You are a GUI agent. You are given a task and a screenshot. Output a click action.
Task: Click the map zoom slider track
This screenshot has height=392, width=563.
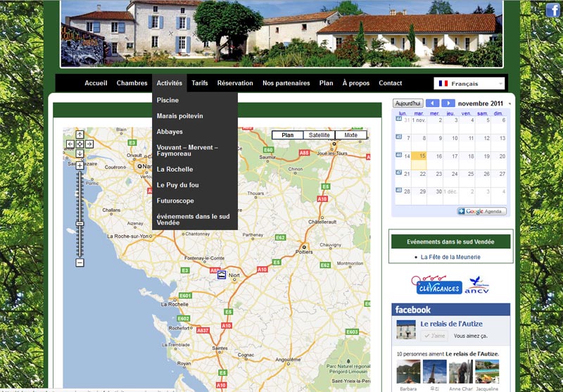click(x=80, y=214)
